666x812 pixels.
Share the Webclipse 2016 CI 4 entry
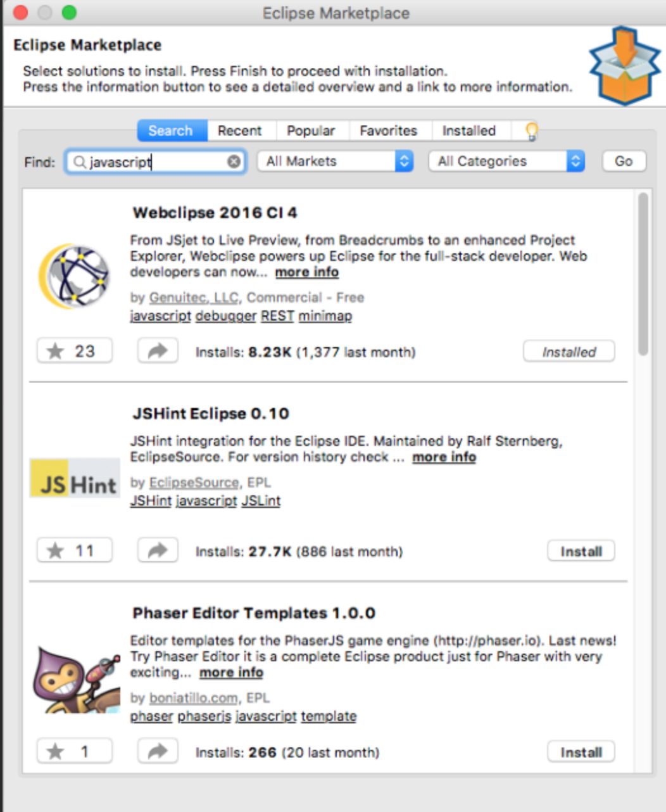158,351
